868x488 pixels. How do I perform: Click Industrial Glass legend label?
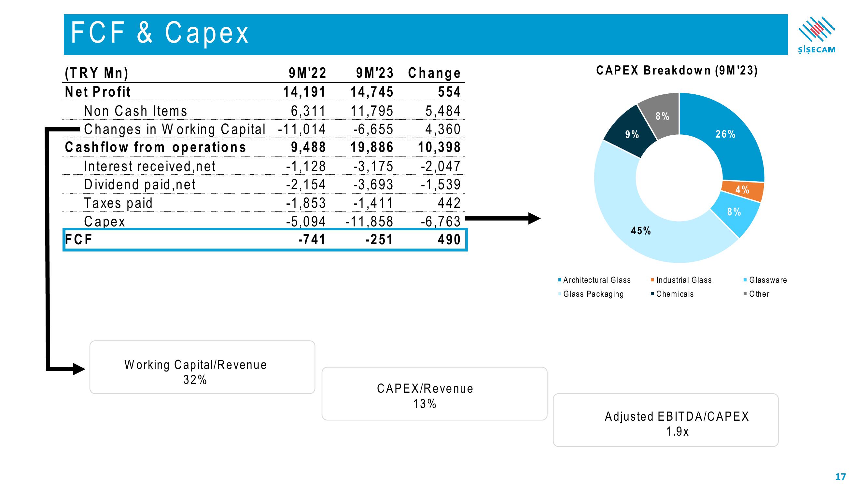[684, 280]
